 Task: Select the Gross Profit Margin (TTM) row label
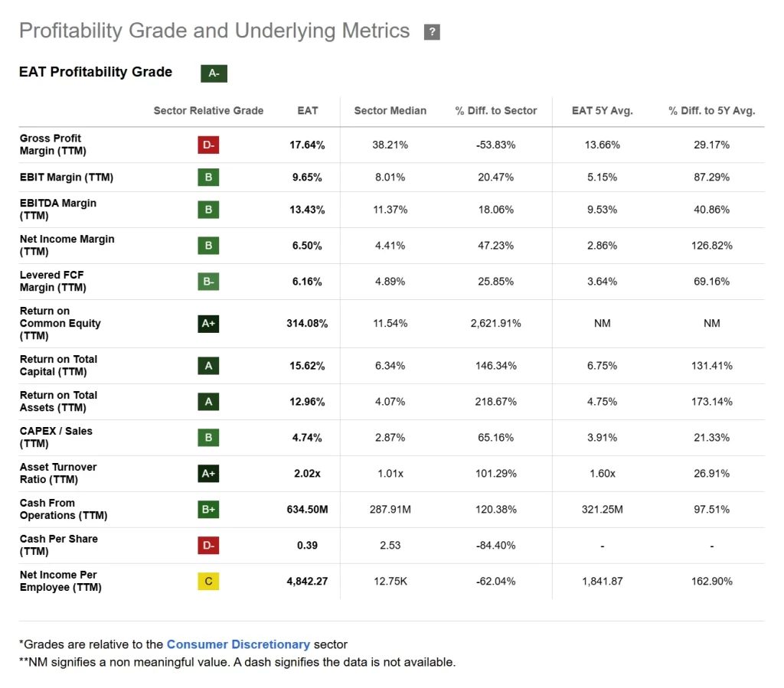tap(51, 145)
